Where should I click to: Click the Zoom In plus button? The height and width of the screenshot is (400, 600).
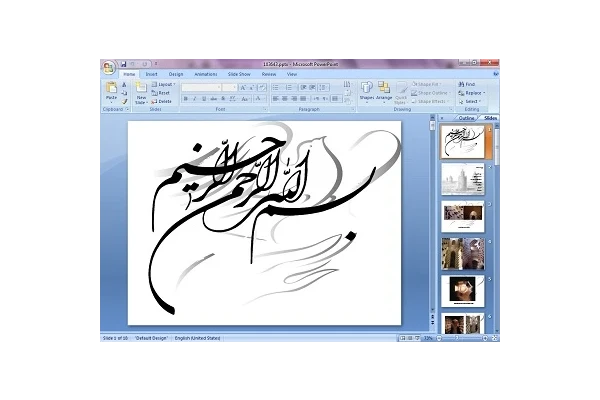pyautogui.click(x=485, y=338)
